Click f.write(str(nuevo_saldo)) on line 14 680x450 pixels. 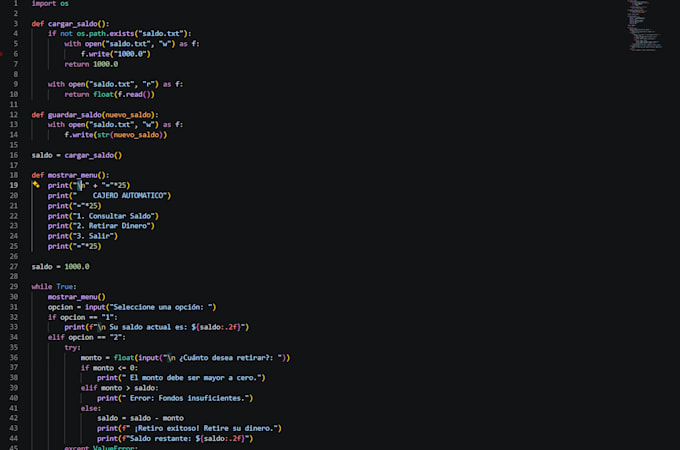pyautogui.click(x=116, y=135)
